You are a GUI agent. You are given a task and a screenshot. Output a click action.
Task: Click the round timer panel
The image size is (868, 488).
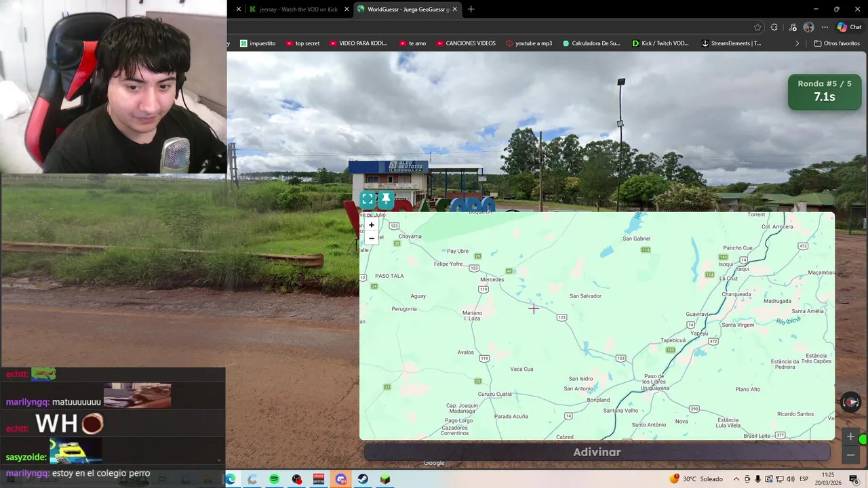(825, 91)
